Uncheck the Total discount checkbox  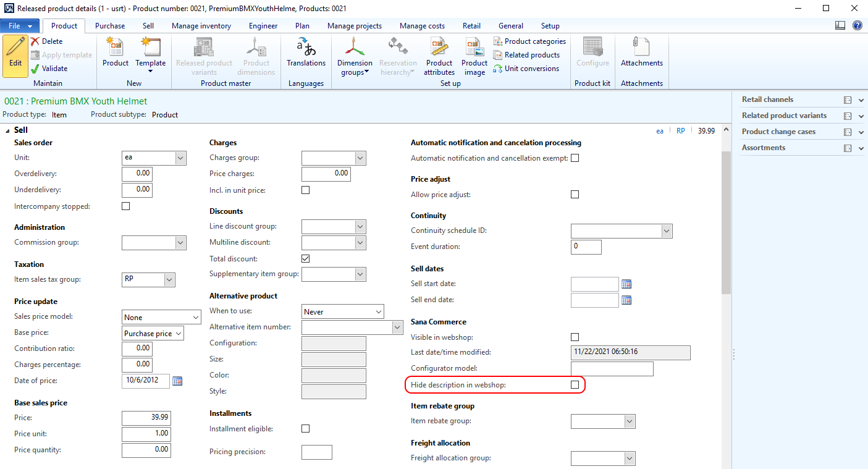(x=305, y=259)
